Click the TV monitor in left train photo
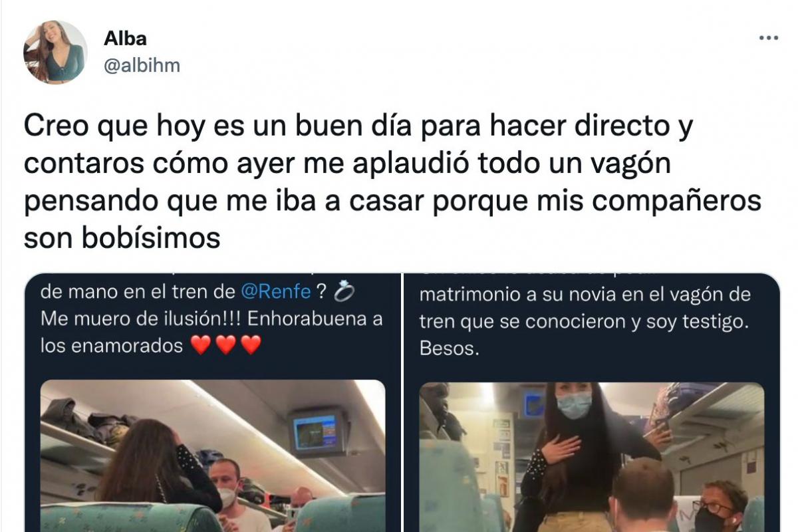The height and width of the screenshot is (532, 798). 317,432
